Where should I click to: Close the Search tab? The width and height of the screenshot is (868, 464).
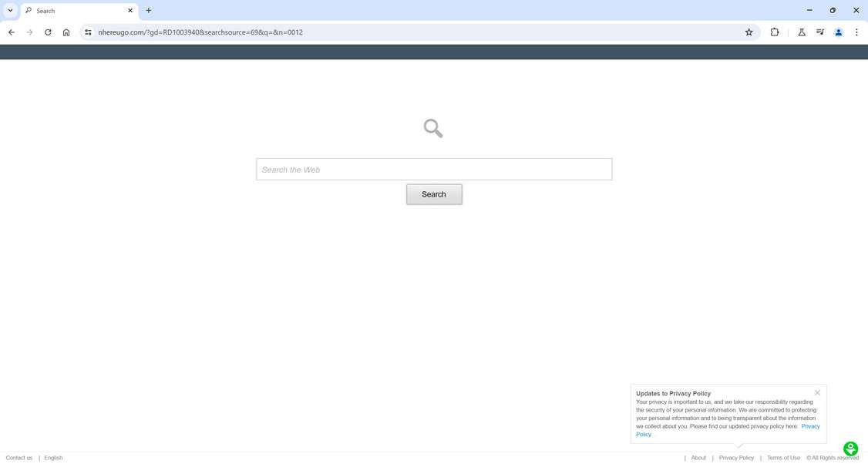130,11
